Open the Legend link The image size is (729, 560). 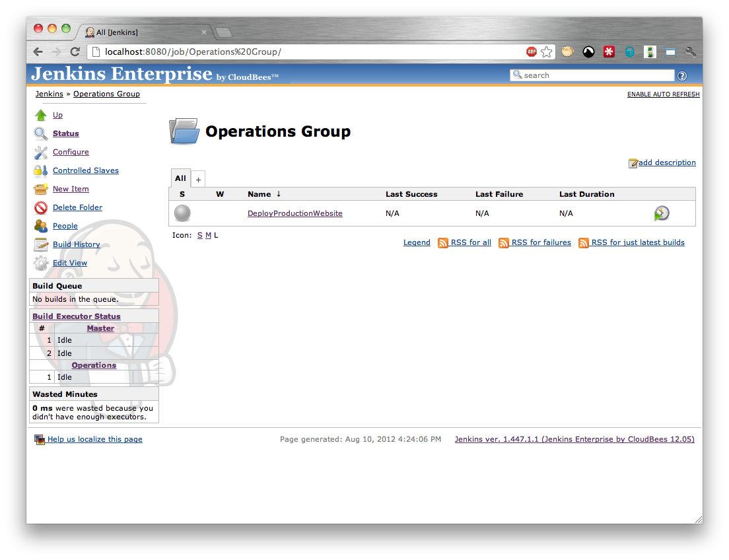tap(417, 242)
